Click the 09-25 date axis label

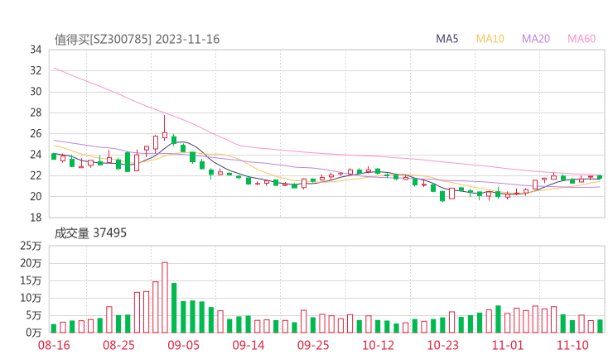coord(313,345)
